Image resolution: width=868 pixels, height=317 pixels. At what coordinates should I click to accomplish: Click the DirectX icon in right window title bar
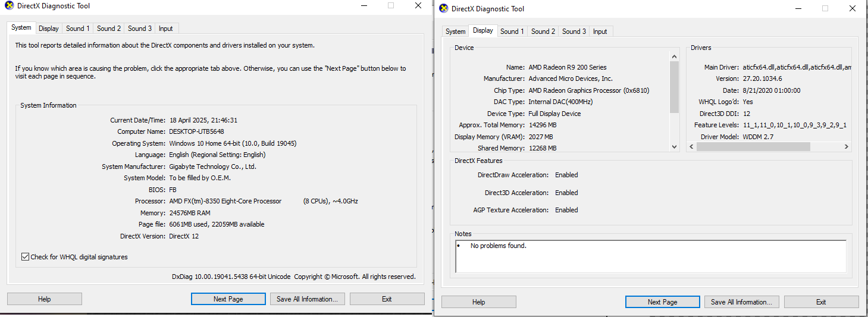click(443, 8)
